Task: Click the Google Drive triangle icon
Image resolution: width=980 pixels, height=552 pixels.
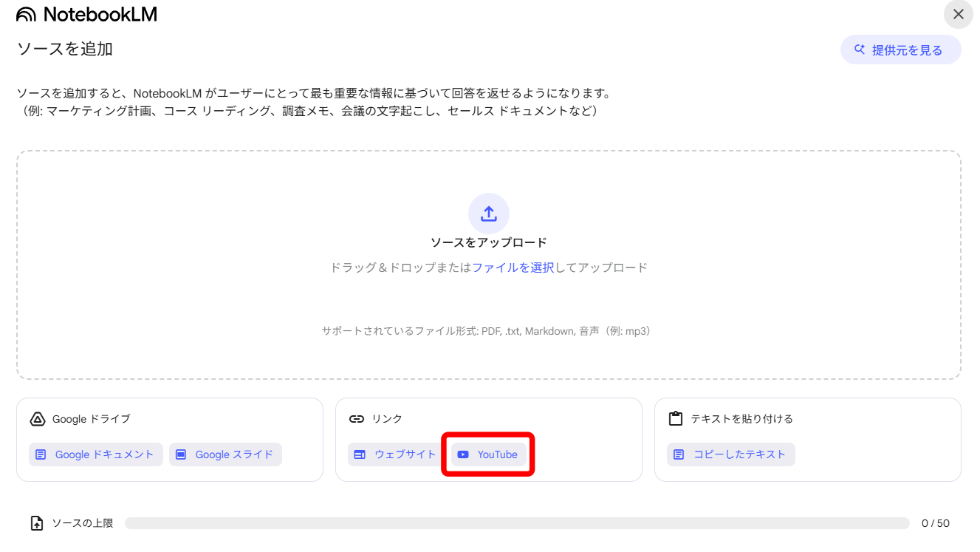Action: tap(38, 419)
